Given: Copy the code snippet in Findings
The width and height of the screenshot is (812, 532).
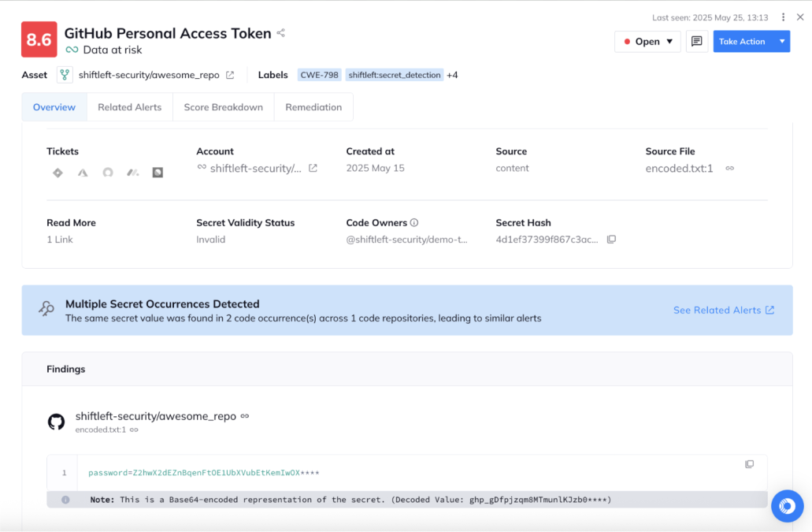Looking at the screenshot, I should point(749,464).
